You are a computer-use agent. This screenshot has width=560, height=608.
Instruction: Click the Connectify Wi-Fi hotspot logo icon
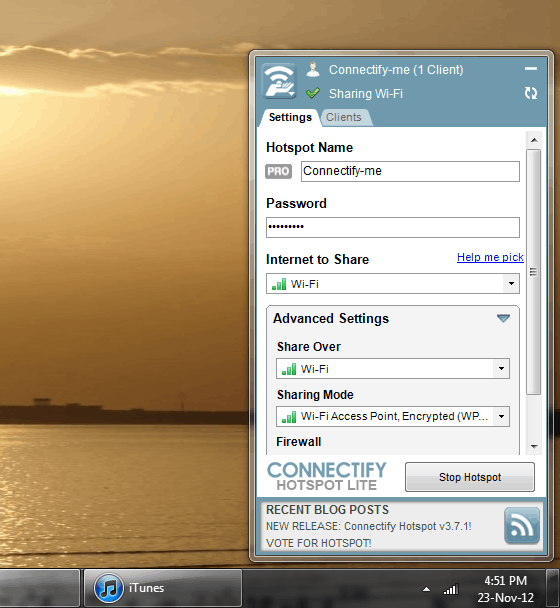pyautogui.click(x=279, y=81)
